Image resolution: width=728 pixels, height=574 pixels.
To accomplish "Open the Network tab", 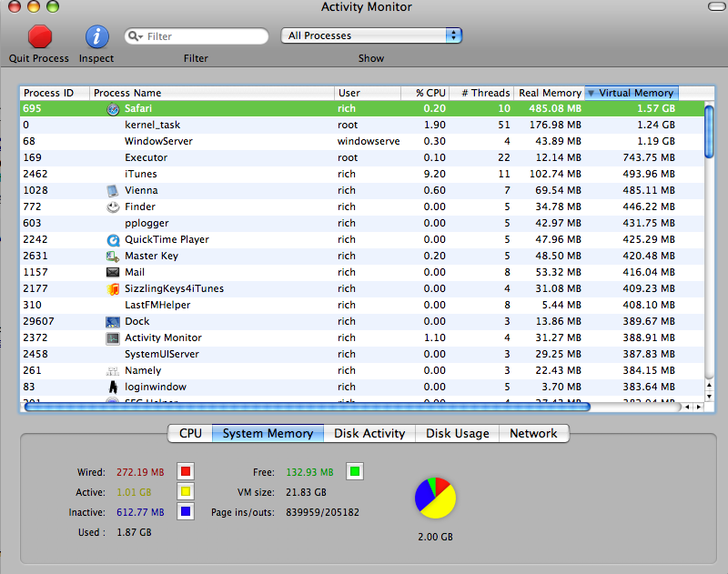I will 534,433.
